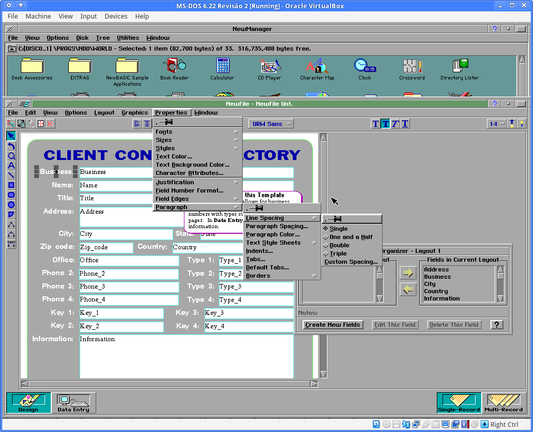Click the question mark help button in organizer

497,325
